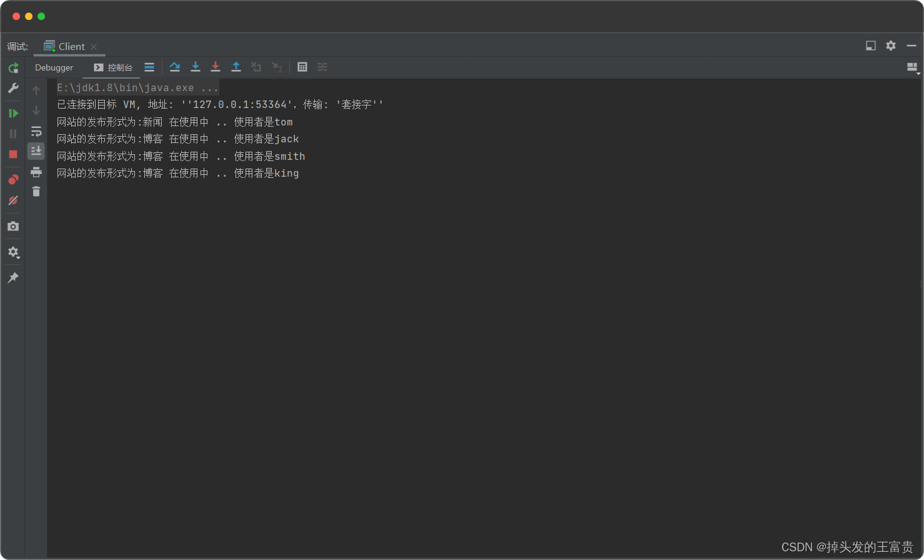Print console output

(x=36, y=172)
